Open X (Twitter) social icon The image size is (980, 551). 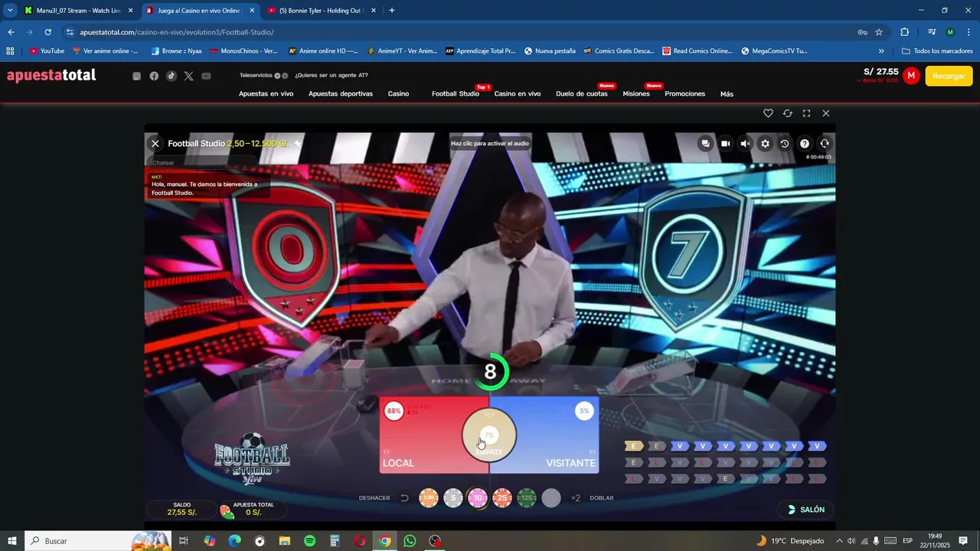point(188,76)
